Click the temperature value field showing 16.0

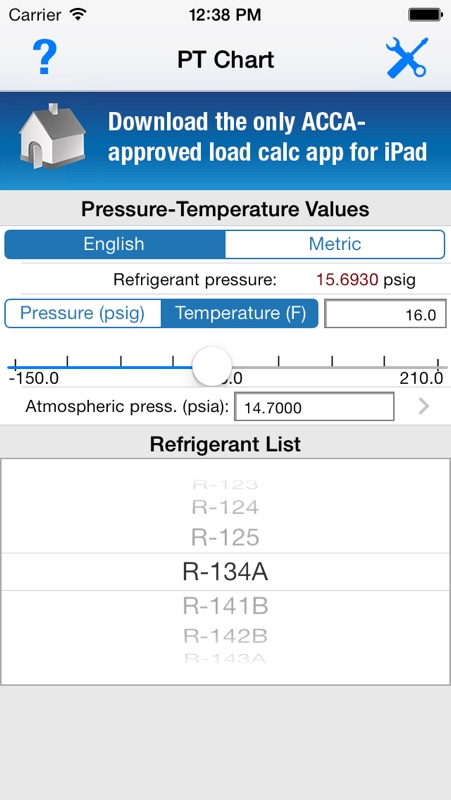click(x=385, y=314)
